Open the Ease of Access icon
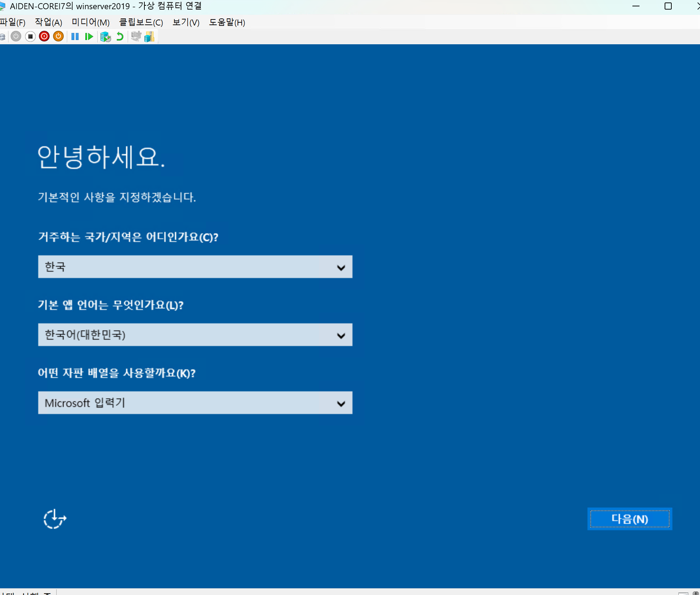Screen dimensions: 700x595 pyautogui.click(x=55, y=519)
